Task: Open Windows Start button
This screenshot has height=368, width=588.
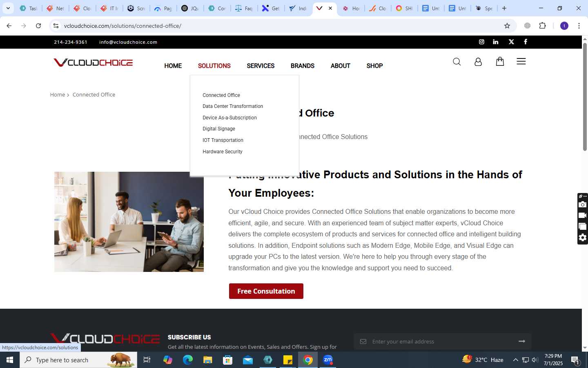Action: [10, 360]
